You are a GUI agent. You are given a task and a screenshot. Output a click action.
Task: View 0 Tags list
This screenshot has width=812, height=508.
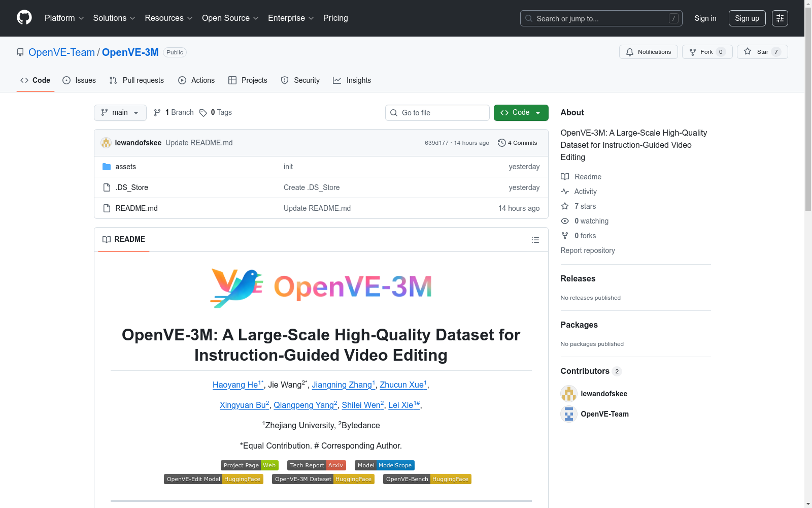[x=216, y=113]
